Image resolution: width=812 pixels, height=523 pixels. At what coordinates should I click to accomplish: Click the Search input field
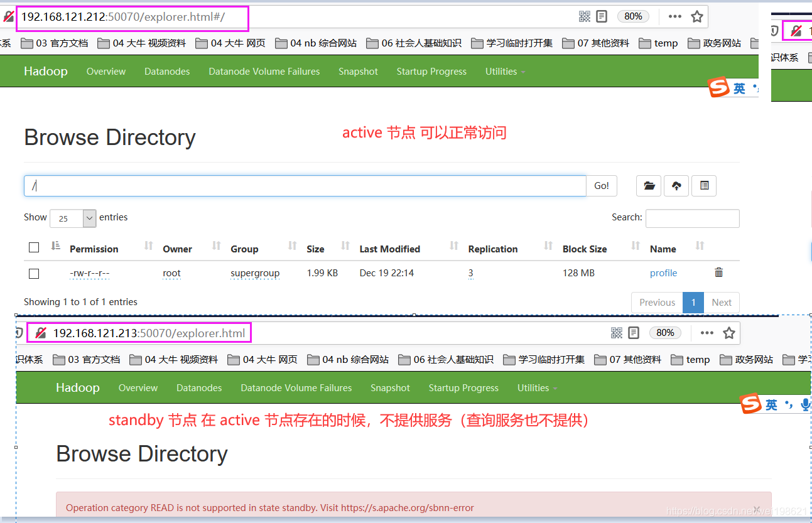point(693,218)
